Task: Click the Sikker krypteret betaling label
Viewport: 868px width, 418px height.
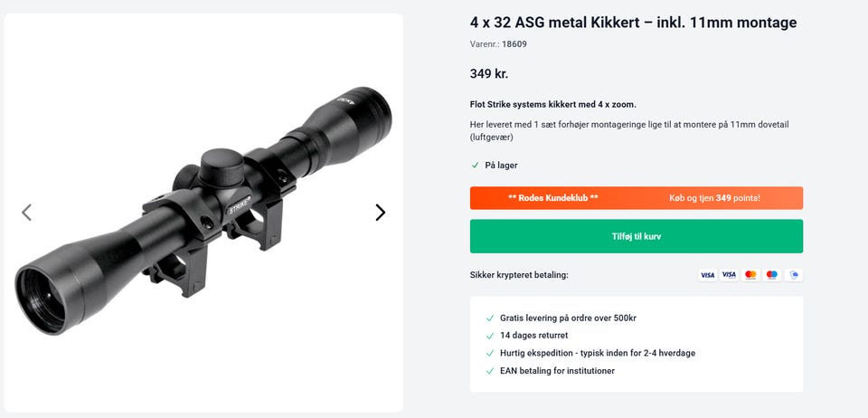Action: pos(519,275)
